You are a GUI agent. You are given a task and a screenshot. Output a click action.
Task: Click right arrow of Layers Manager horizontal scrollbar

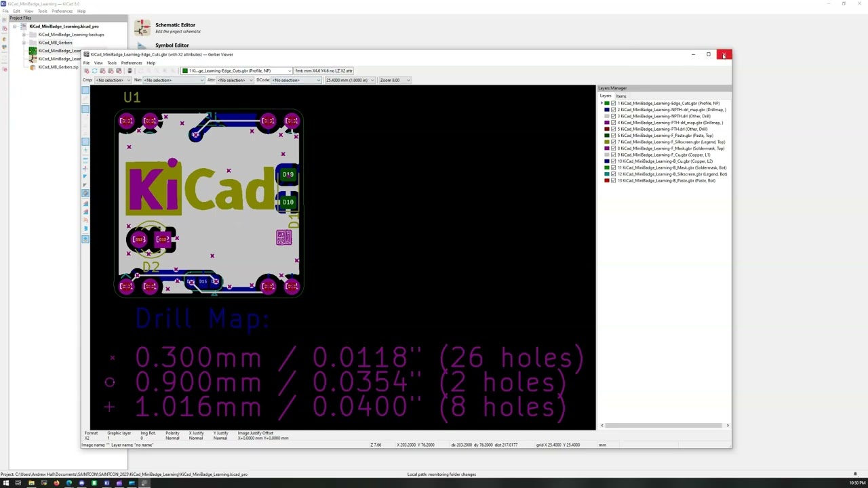[728, 426]
